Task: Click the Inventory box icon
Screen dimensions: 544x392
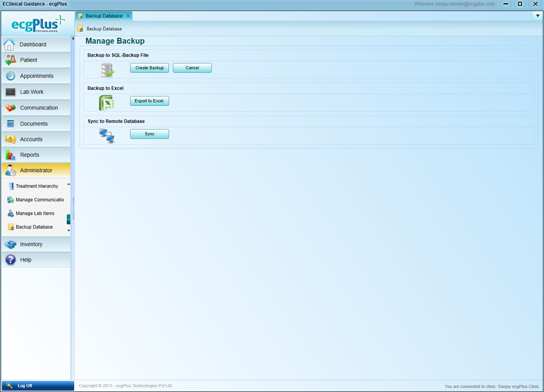Action: coord(10,245)
